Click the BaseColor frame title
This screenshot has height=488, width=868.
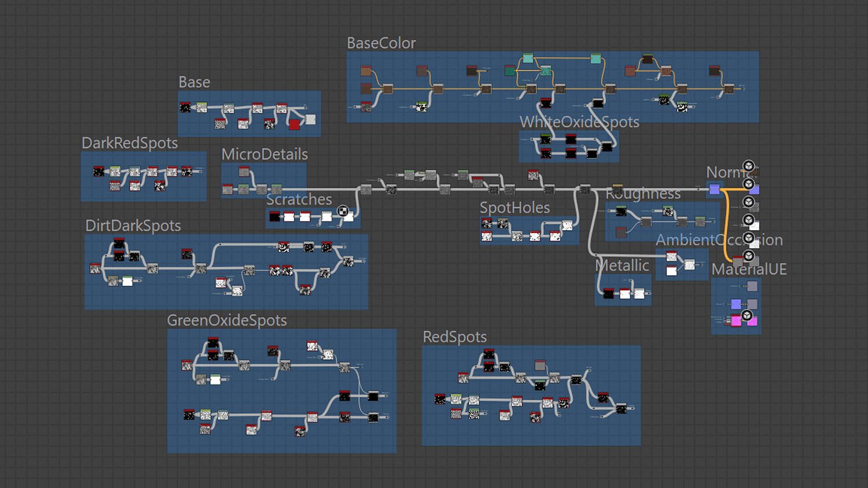coord(381,43)
